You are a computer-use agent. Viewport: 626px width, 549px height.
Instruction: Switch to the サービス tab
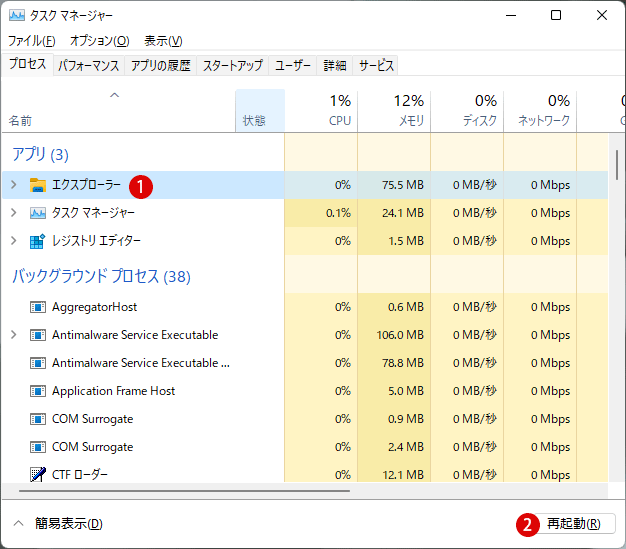(376, 65)
